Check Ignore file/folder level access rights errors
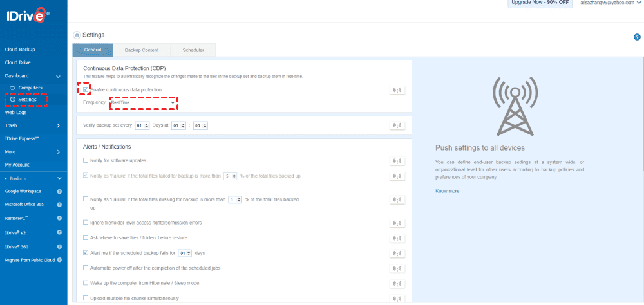This screenshot has width=644, height=305. [86, 223]
